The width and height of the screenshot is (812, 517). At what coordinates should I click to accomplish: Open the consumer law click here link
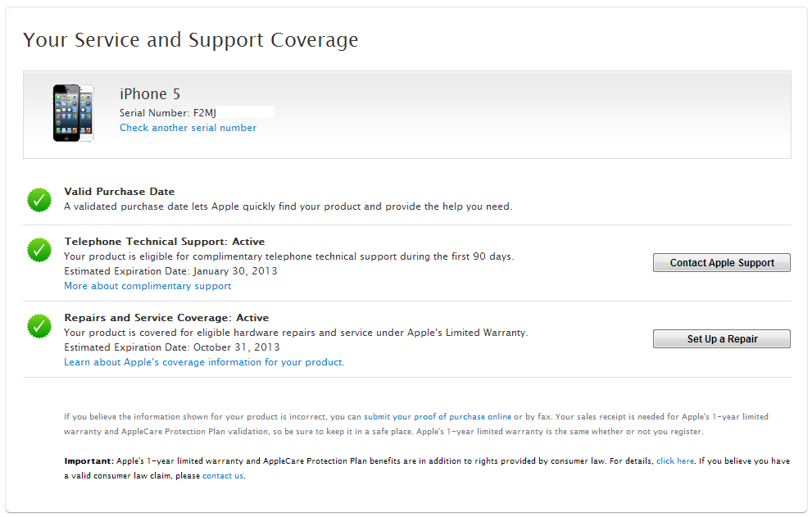pos(675,461)
